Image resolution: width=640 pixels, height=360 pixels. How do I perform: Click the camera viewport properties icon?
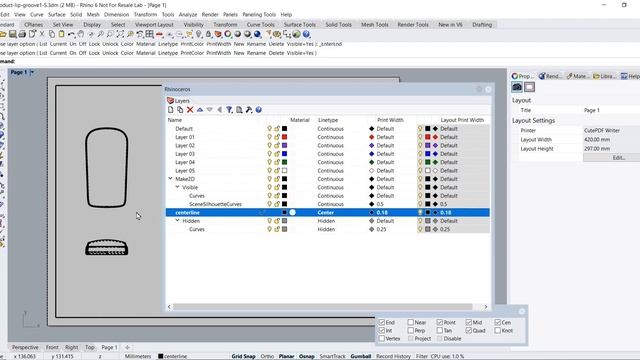pyautogui.click(x=517, y=87)
